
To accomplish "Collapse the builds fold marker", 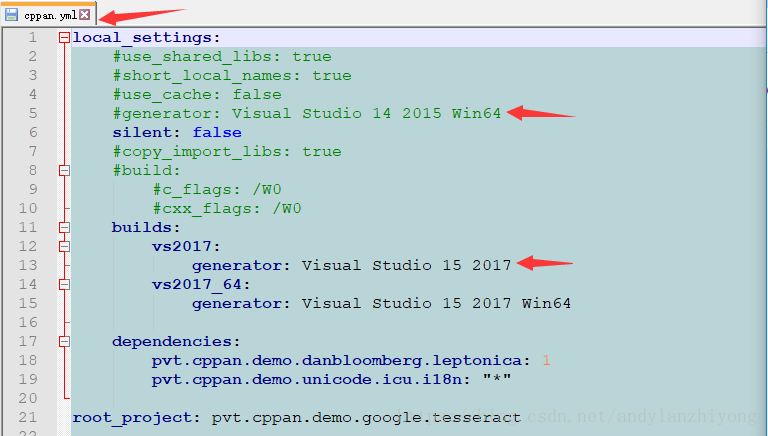I will point(64,227).
